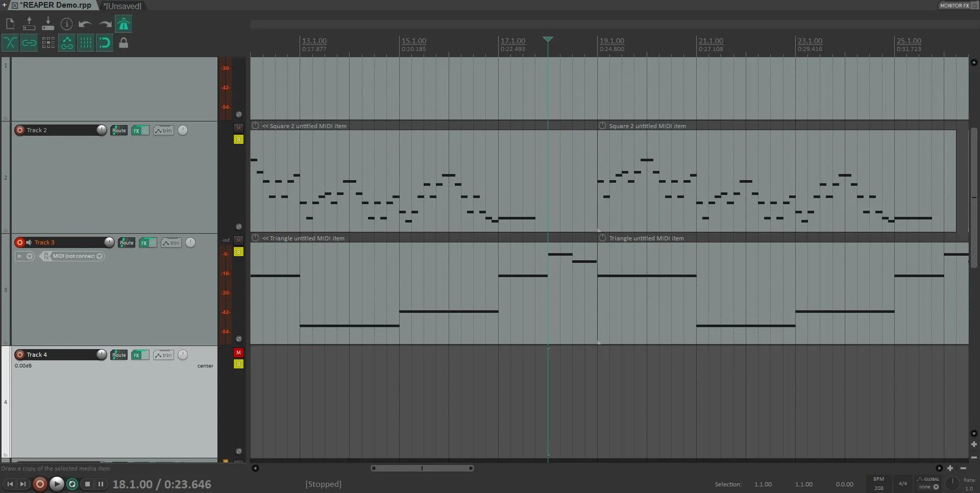The height and width of the screenshot is (493, 980).
Task: Switch to the *[Unsaved] project tab
Action: (121, 6)
